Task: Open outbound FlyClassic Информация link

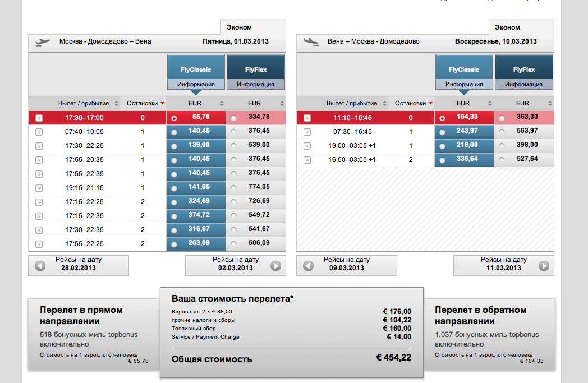Action: pos(196,85)
